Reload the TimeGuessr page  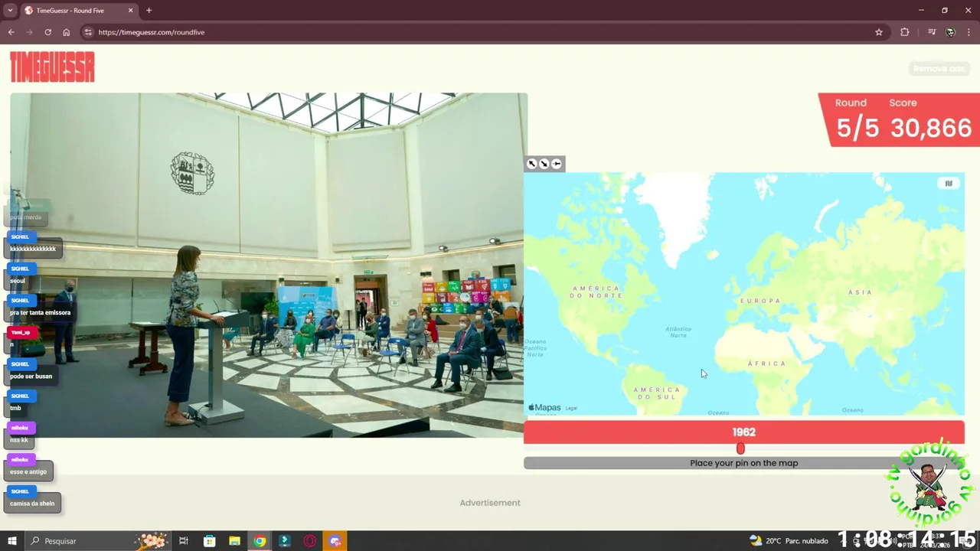(x=47, y=32)
